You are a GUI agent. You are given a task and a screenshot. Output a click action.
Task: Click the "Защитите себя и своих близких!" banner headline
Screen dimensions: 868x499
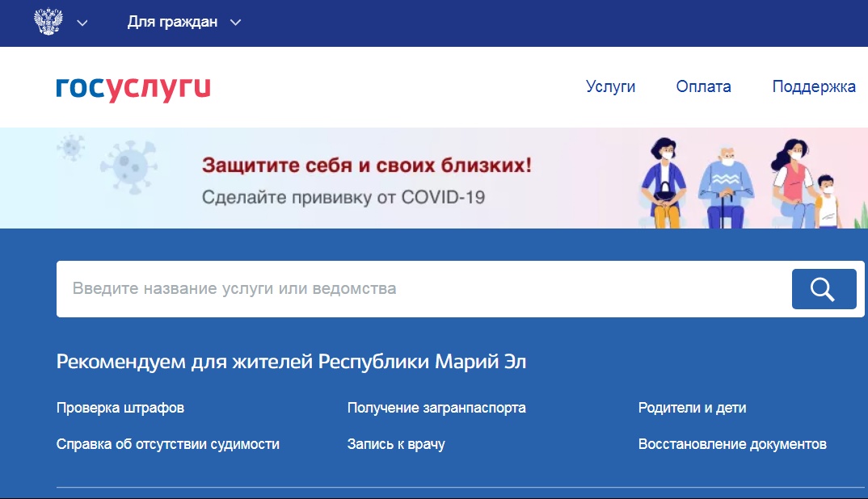[x=367, y=166]
